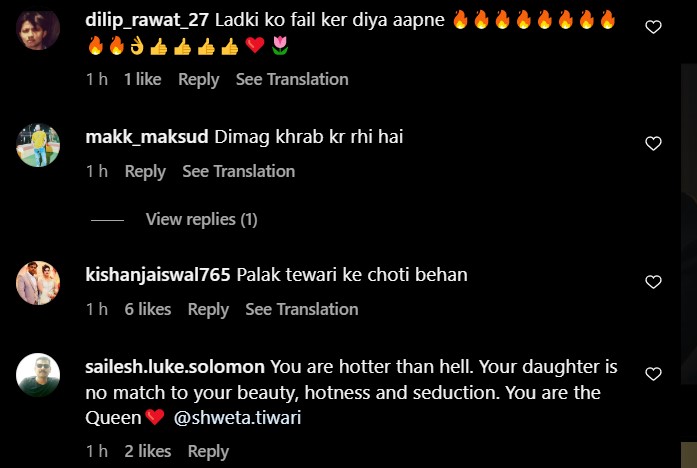This screenshot has width=697, height=468.
Task: See translation of dilip_rawat_27's comment
Action: click(x=292, y=80)
